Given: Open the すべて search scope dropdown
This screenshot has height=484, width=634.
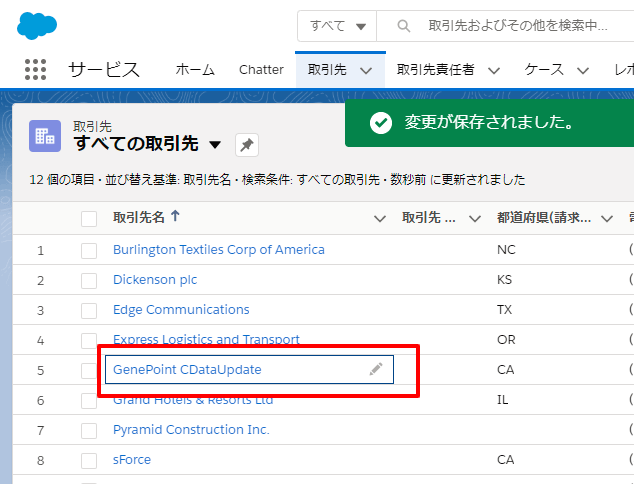Looking at the screenshot, I should (x=337, y=25).
